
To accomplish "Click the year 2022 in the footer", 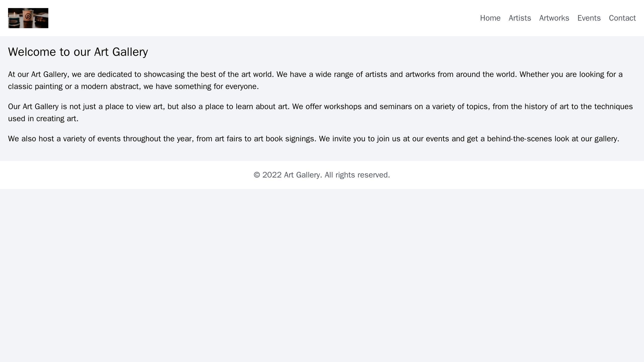I will point(272,175).
